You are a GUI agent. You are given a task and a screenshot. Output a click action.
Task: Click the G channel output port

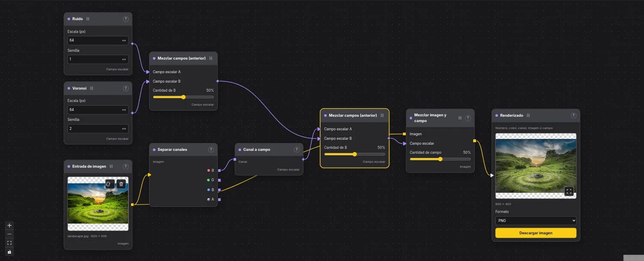pyautogui.click(x=219, y=180)
